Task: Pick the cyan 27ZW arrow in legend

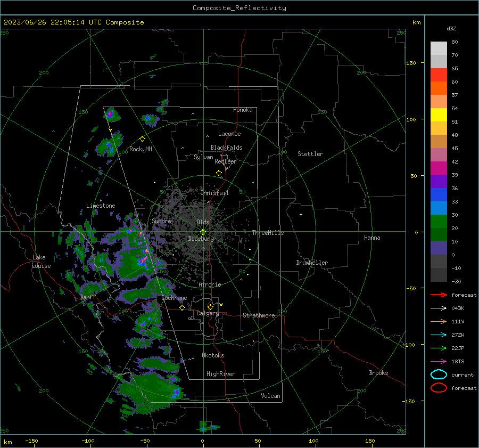Action: (439, 335)
